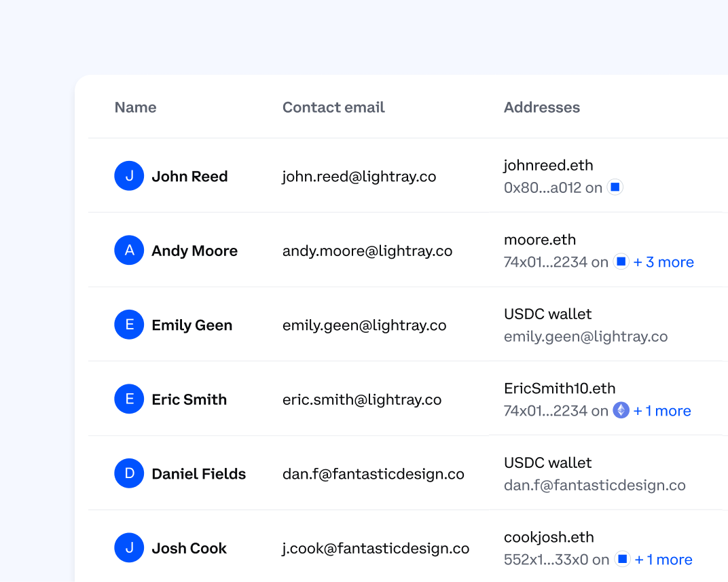728x582 pixels.
Task: Select the Addresses column header
Action: (x=542, y=107)
